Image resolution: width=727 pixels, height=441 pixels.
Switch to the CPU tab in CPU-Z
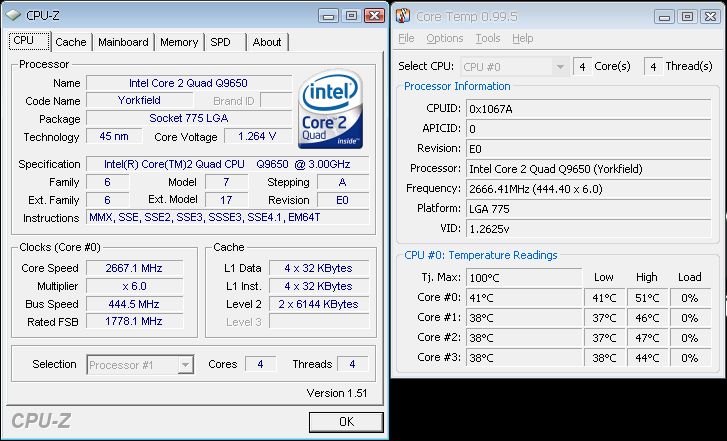tap(30, 41)
